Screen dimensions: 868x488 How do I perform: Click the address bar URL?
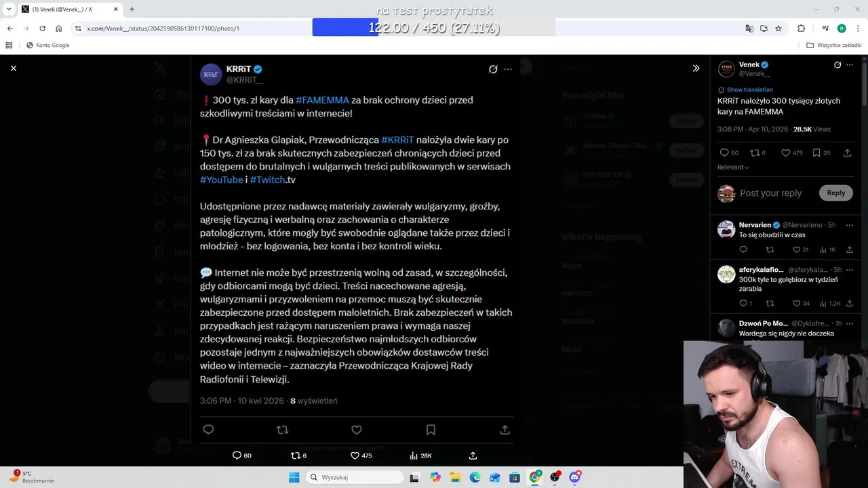click(x=163, y=28)
